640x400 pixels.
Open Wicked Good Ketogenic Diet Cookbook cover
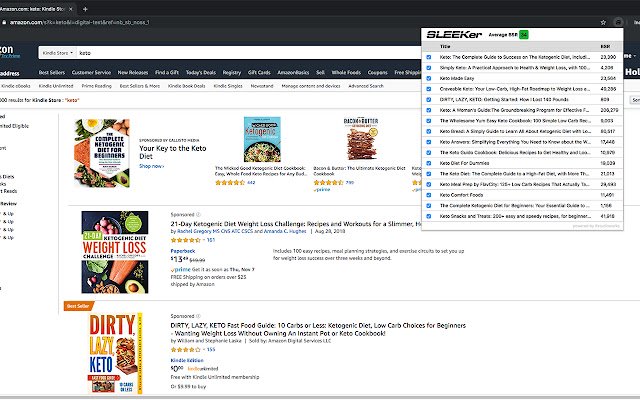click(x=262, y=140)
